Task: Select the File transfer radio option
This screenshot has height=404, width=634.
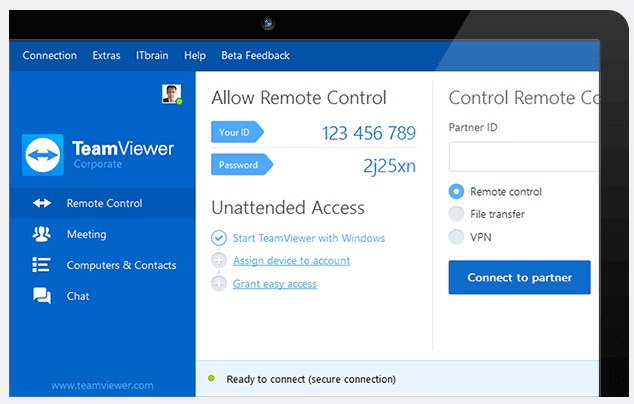Action: click(456, 214)
